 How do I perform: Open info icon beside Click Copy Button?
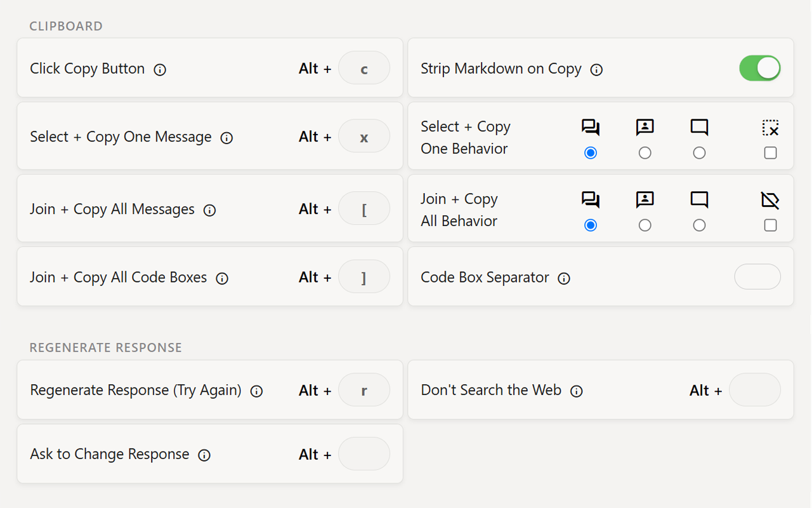pyautogui.click(x=160, y=70)
